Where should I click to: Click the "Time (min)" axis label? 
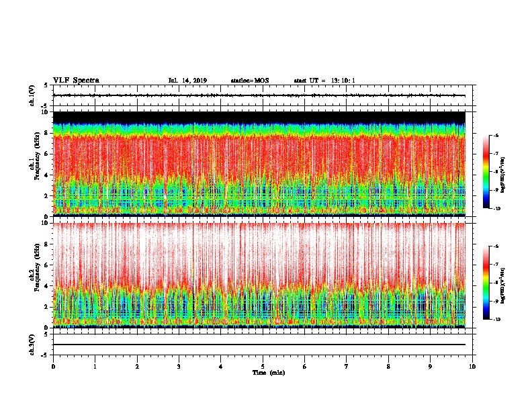tap(269, 373)
